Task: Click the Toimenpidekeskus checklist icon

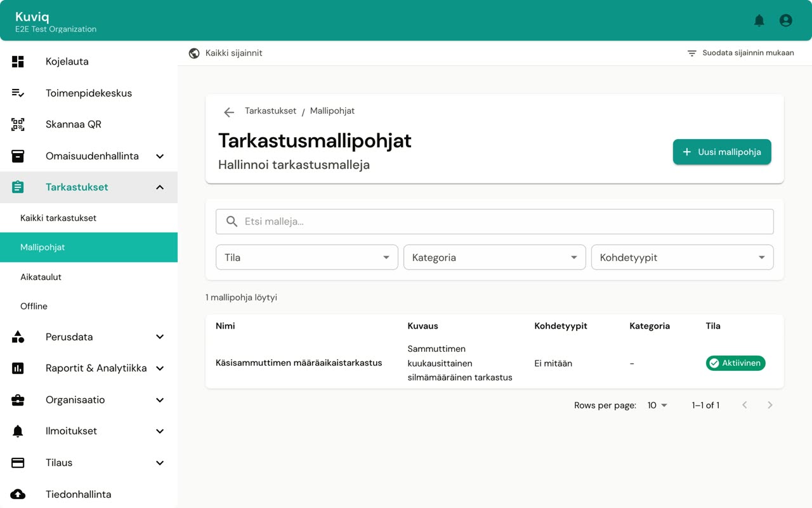Action: pyautogui.click(x=18, y=93)
